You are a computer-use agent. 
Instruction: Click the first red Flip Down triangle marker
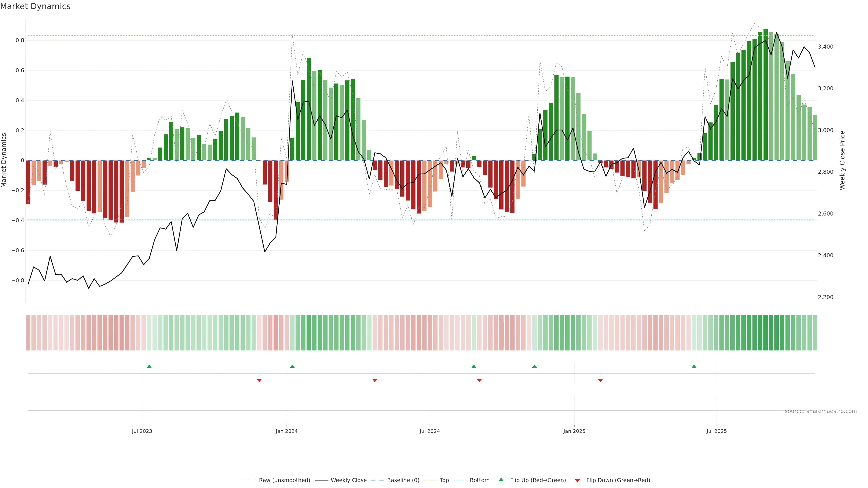(259, 380)
